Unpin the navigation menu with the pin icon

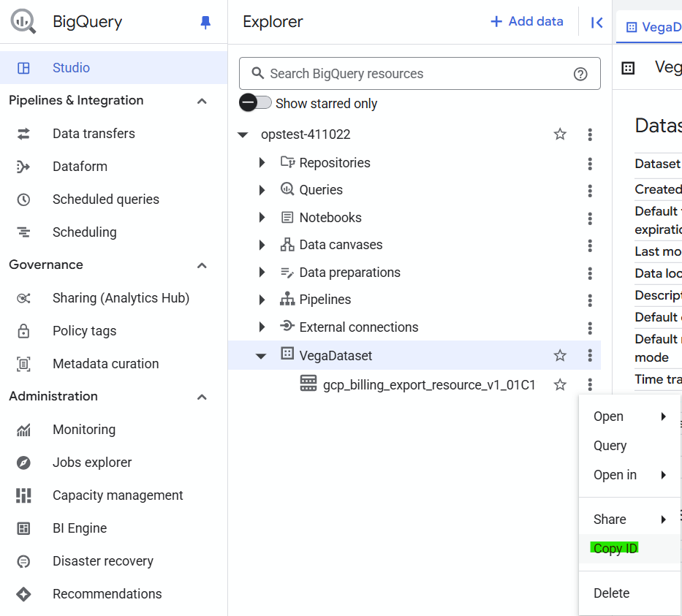click(x=205, y=22)
